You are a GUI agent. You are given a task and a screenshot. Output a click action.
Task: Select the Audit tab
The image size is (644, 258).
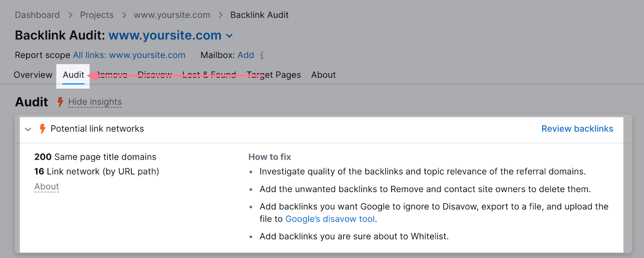[x=73, y=75]
